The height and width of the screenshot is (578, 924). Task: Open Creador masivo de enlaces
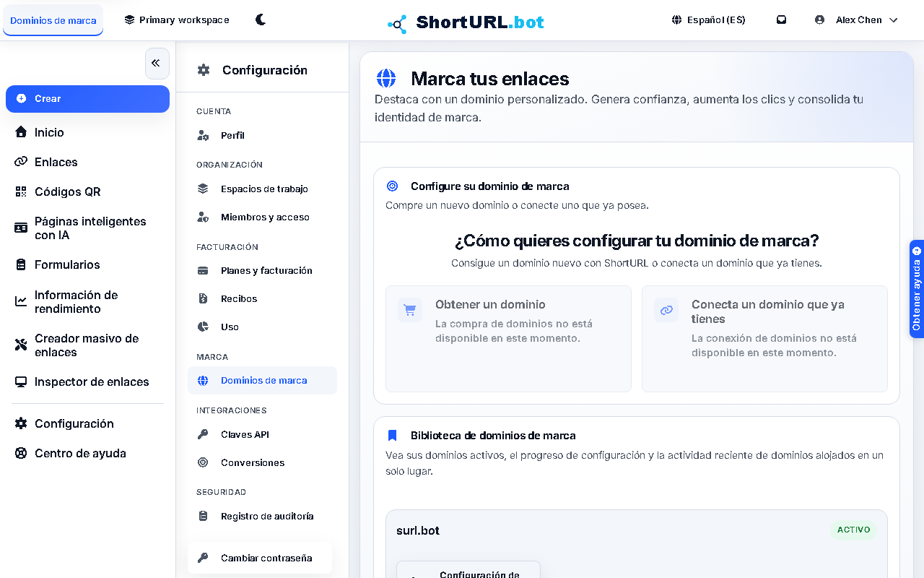click(87, 345)
